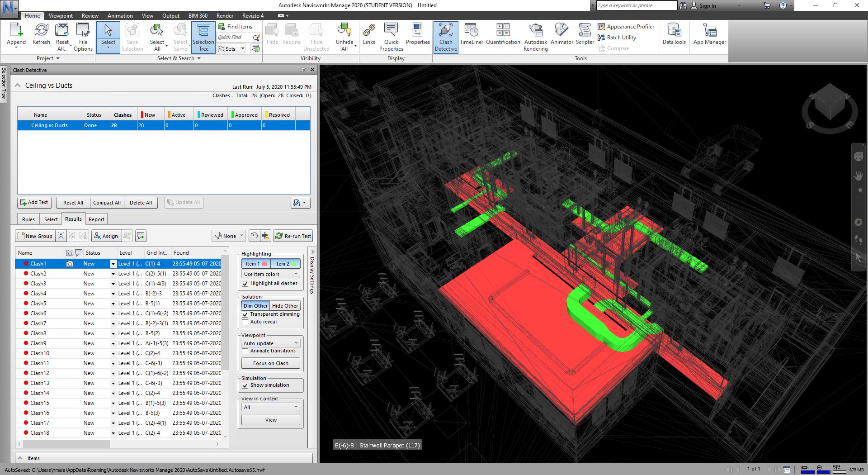This screenshot has height=475, width=868.
Task: Open App Manager
Action: click(709, 35)
